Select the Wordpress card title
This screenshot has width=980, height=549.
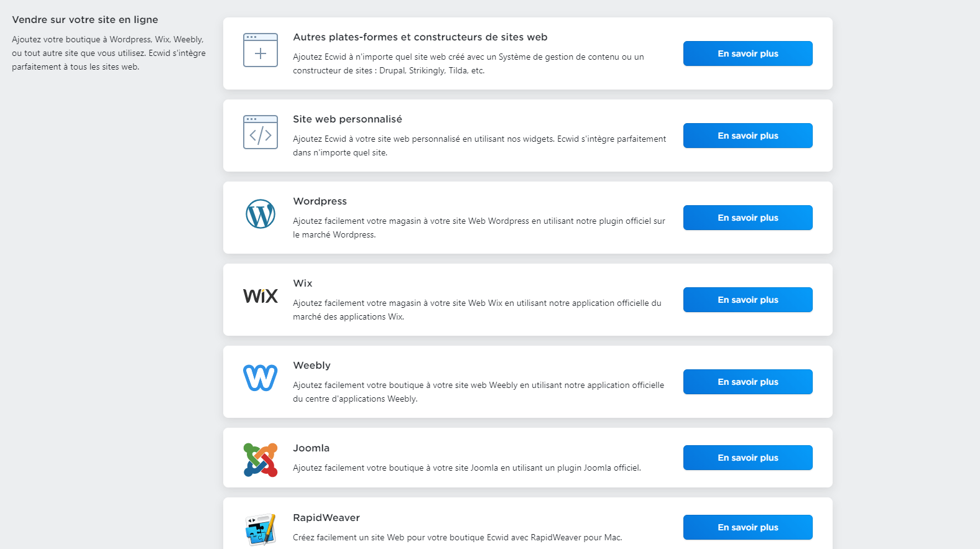[320, 201]
